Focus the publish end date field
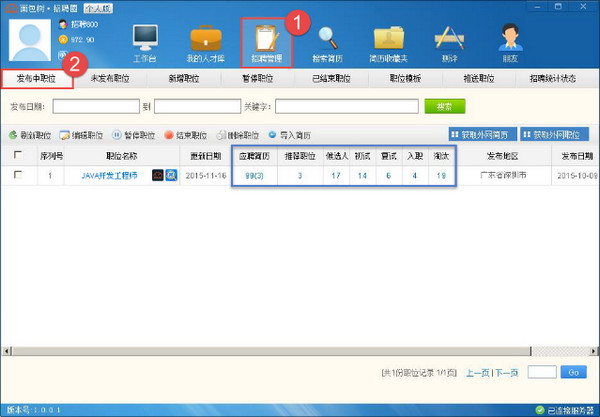 coord(197,106)
